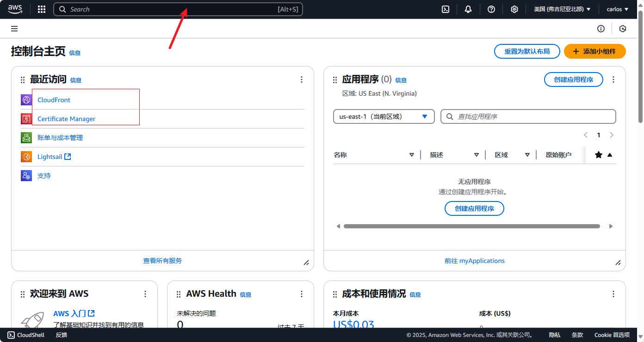Click 信息 link next to 最近访问
Image resolution: width=644 pixels, height=342 pixels.
(x=76, y=80)
